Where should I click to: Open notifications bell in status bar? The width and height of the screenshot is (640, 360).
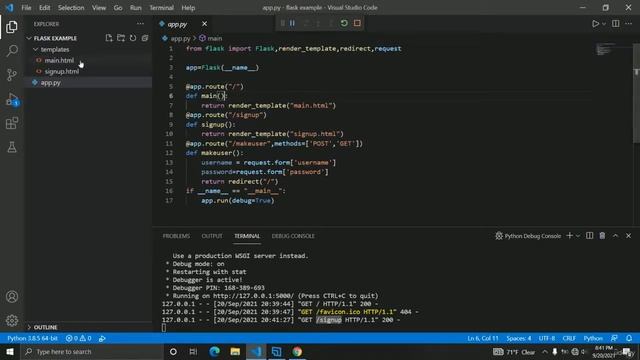pyautogui.click(x=629, y=338)
